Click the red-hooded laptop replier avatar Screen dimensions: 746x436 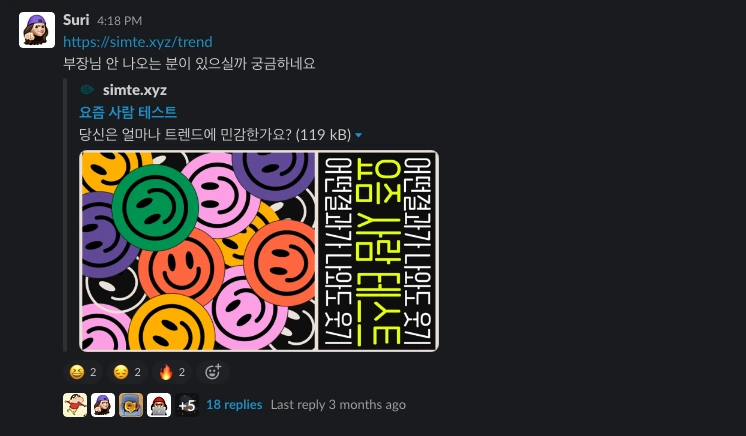[x=159, y=405]
